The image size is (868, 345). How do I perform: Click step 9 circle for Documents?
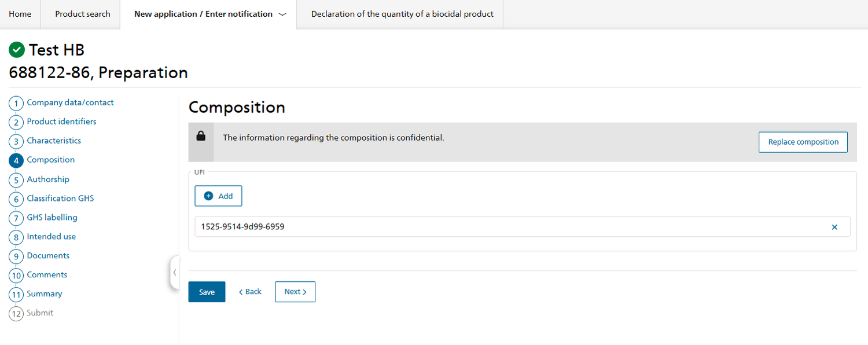pos(17,256)
